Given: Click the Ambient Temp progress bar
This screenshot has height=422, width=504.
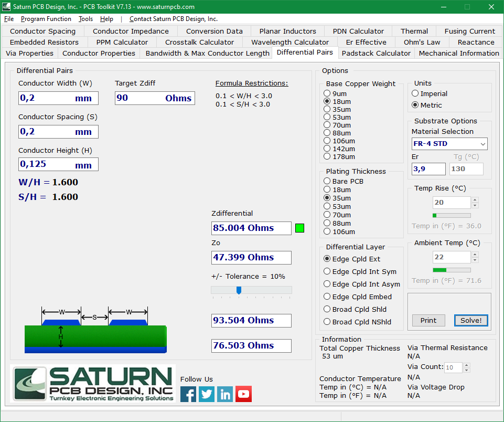Looking at the screenshot, I should (452, 270).
